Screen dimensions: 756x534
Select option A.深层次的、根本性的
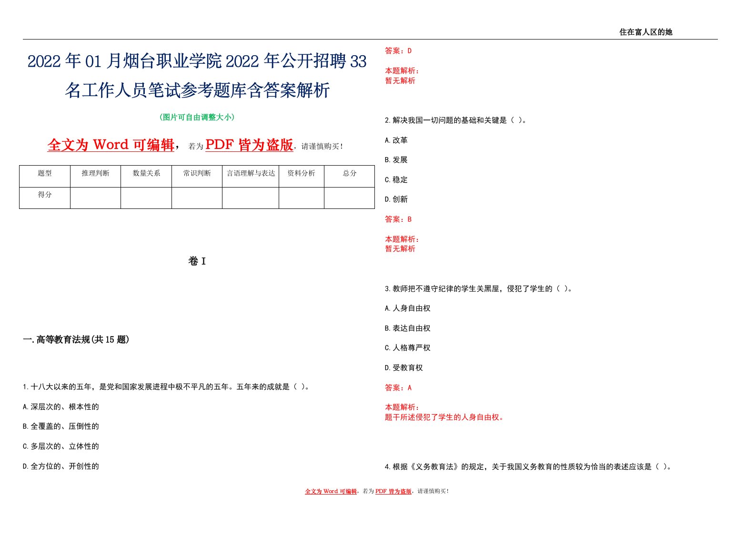(61, 407)
